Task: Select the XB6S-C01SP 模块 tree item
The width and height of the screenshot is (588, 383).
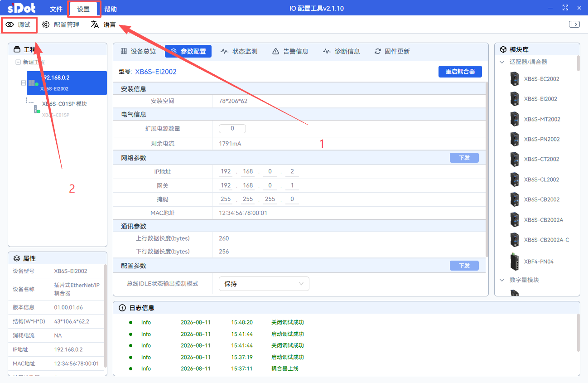Action: (x=64, y=104)
